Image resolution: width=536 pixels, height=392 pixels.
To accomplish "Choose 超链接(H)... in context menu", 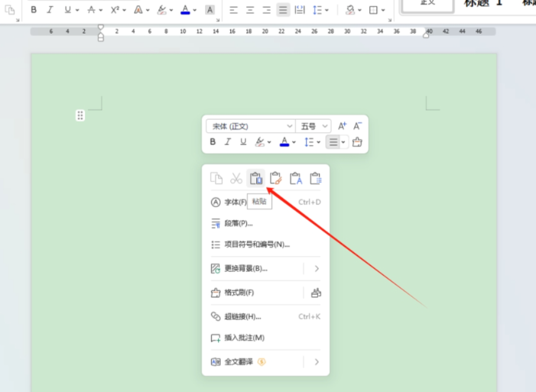I will click(x=242, y=316).
